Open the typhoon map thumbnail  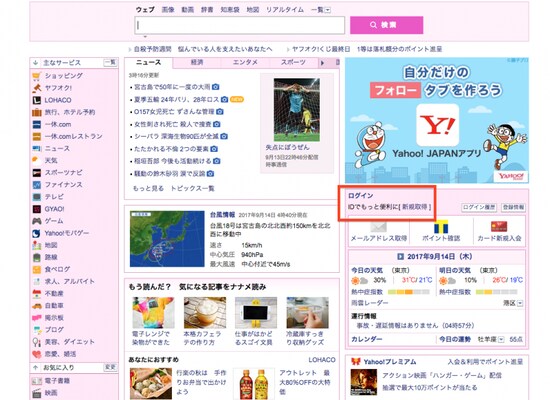pyautogui.click(x=167, y=239)
